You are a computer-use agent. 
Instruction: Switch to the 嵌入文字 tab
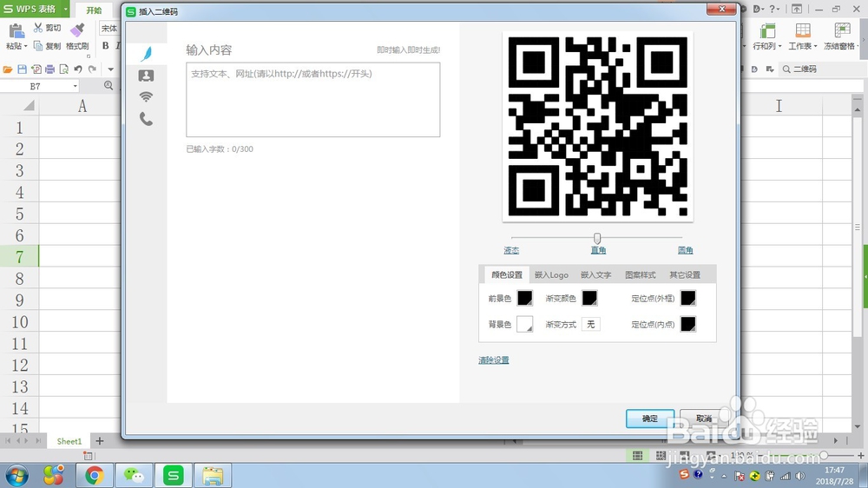point(595,274)
